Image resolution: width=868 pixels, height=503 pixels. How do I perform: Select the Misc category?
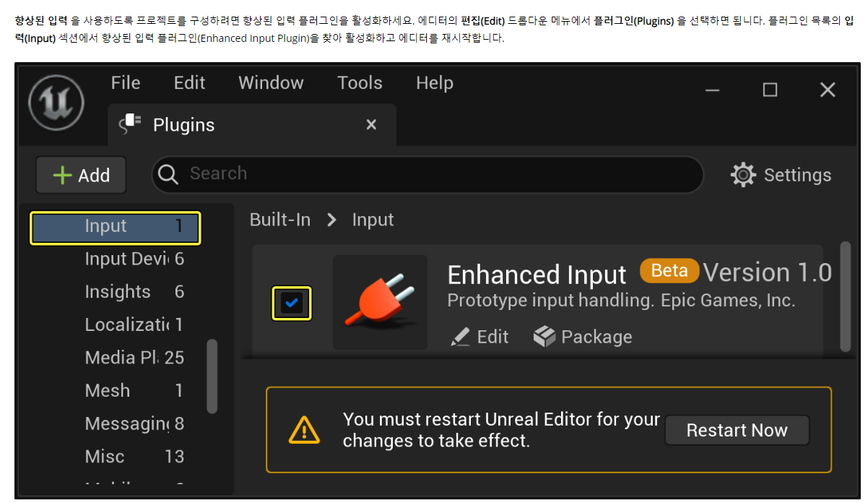[x=134, y=457]
